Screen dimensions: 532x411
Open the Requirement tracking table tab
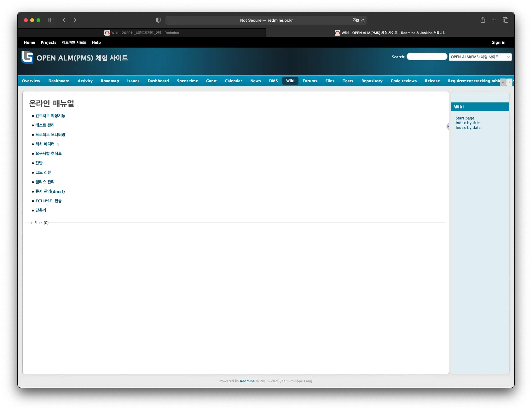[474, 81]
